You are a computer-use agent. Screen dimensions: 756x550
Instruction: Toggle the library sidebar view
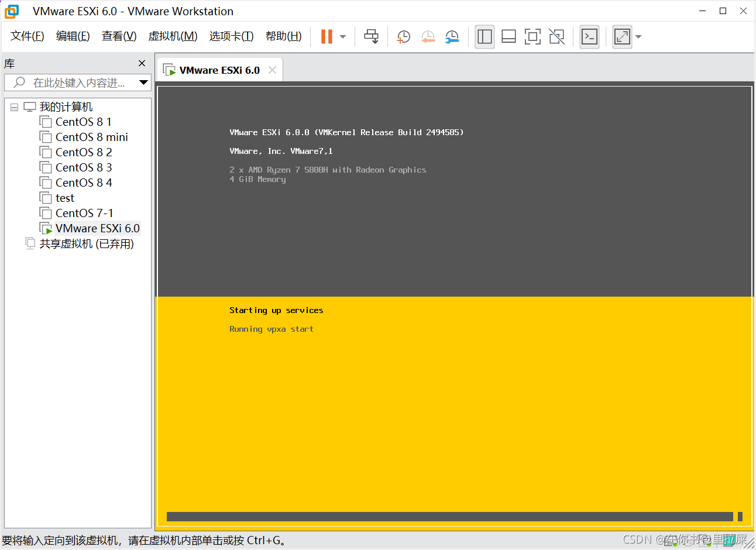pos(484,37)
